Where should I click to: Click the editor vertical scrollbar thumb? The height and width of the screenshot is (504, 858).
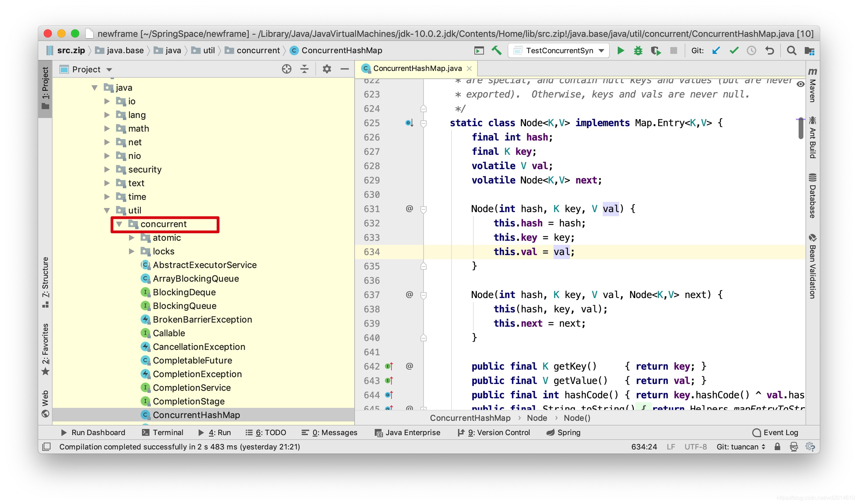click(x=801, y=129)
